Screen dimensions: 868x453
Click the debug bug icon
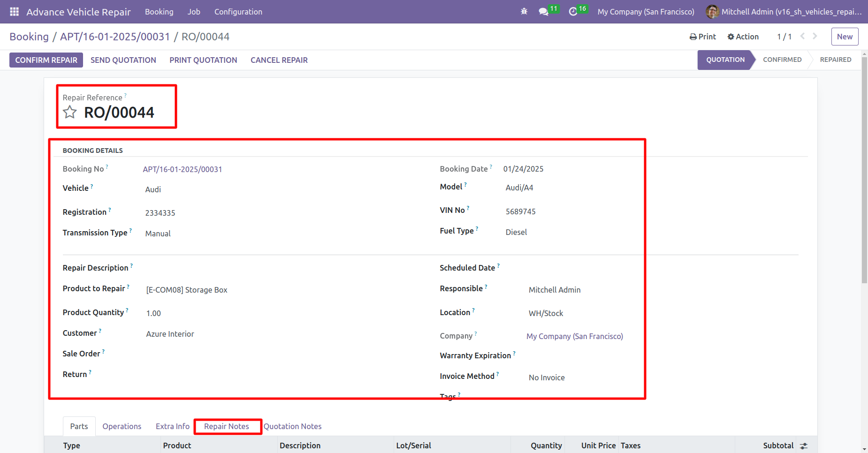(524, 12)
